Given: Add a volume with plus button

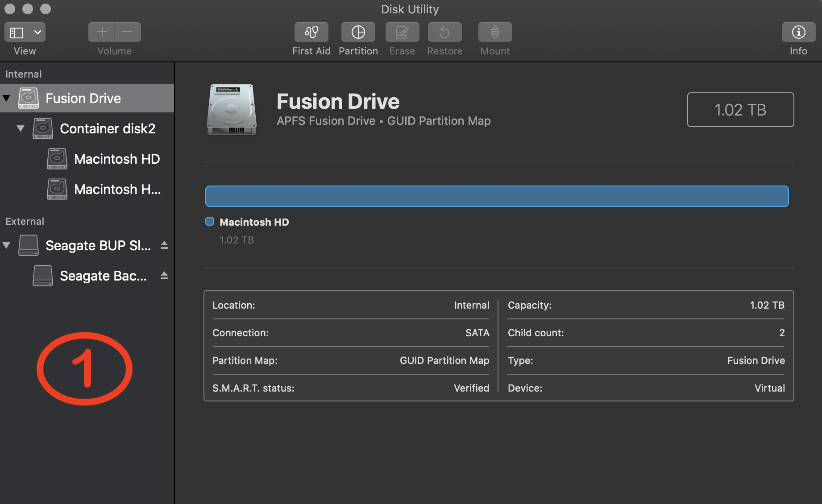Looking at the screenshot, I should tap(102, 32).
